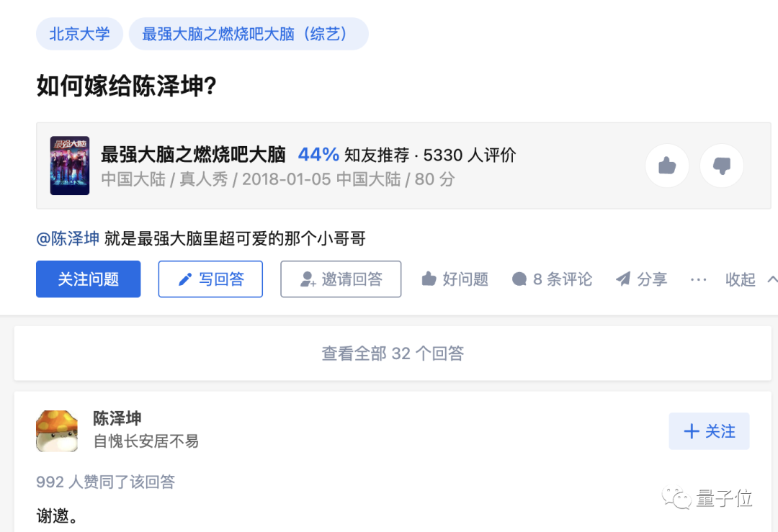Open the 最强大脑之燃烧吧大脑 topic tag
This screenshot has width=778, height=532.
click(x=249, y=34)
